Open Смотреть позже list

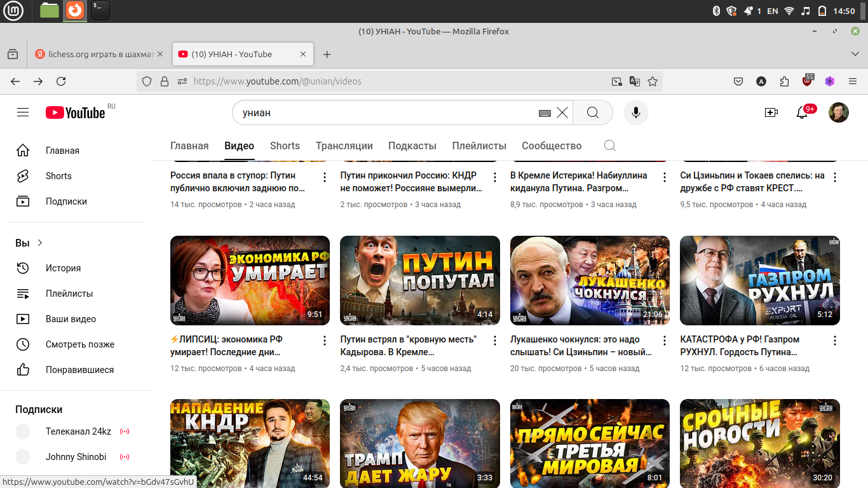(76, 344)
